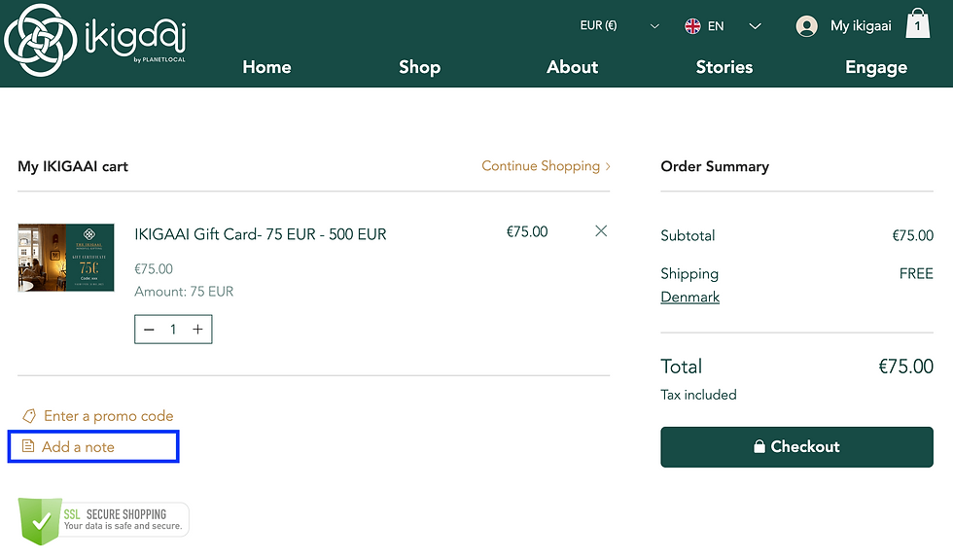Image resolution: width=953 pixels, height=560 pixels.
Task: Open the shopping bag cart icon
Action: click(x=917, y=24)
